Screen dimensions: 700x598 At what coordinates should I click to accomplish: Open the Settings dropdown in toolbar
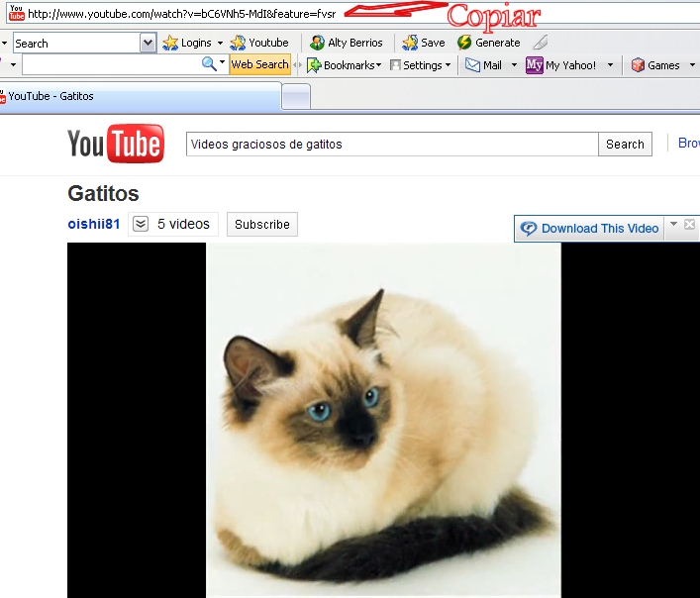[x=421, y=65]
